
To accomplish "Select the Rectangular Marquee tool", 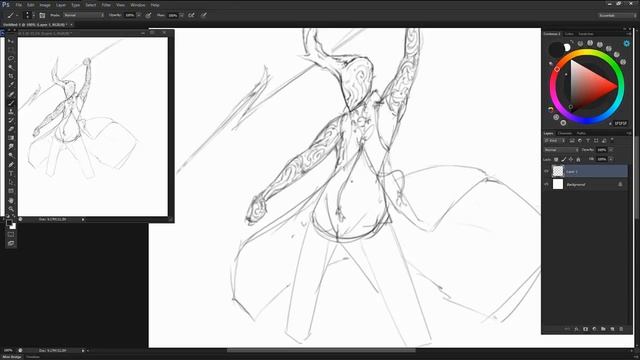I will 11,50.
